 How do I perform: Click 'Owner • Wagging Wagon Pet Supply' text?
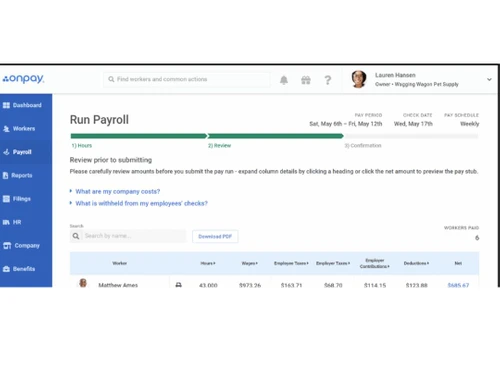tap(417, 84)
